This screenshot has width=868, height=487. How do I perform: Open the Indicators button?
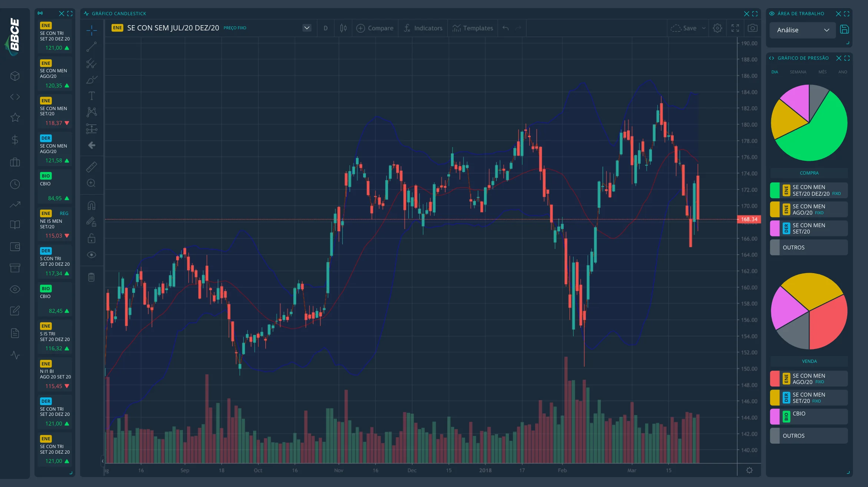tap(423, 28)
